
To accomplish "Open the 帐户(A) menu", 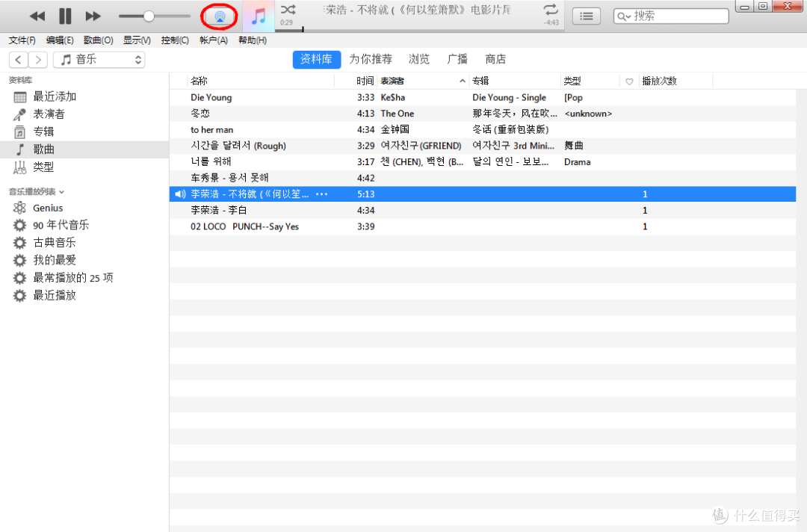I will [x=214, y=40].
